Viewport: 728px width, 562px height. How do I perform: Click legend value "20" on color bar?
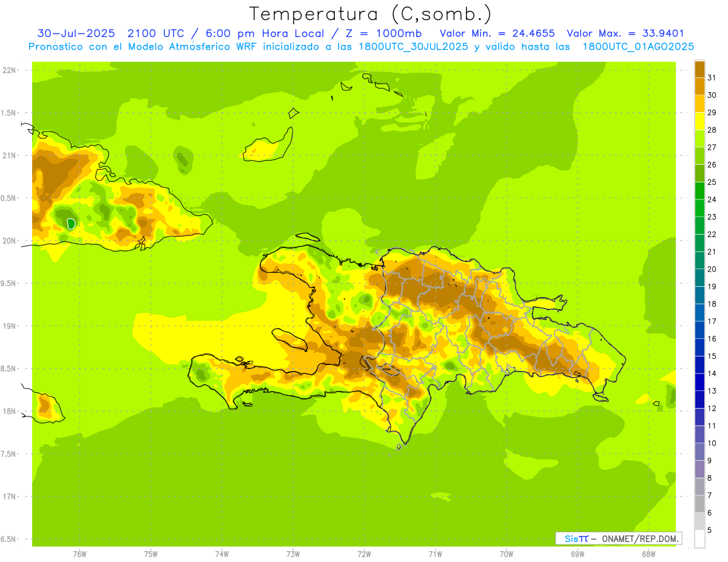coord(712,269)
